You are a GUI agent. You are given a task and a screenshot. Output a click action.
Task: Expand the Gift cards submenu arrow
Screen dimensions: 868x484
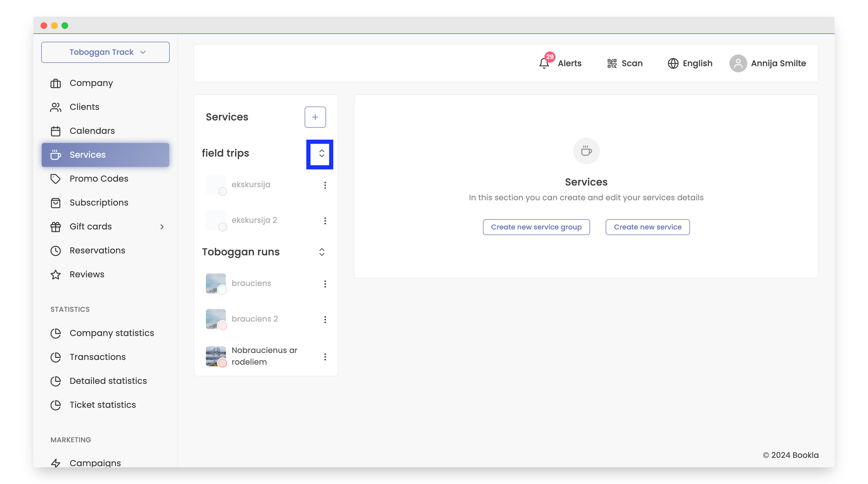[x=162, y=226]
